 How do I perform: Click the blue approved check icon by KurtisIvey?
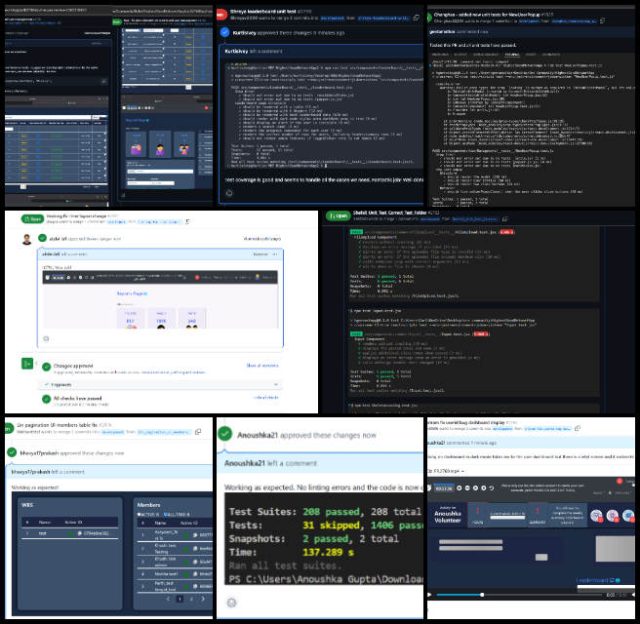click(x=226, y=32)
